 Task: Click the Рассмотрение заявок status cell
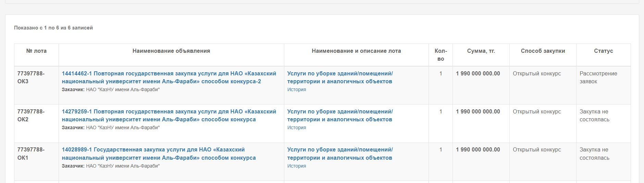pos(598,77)
